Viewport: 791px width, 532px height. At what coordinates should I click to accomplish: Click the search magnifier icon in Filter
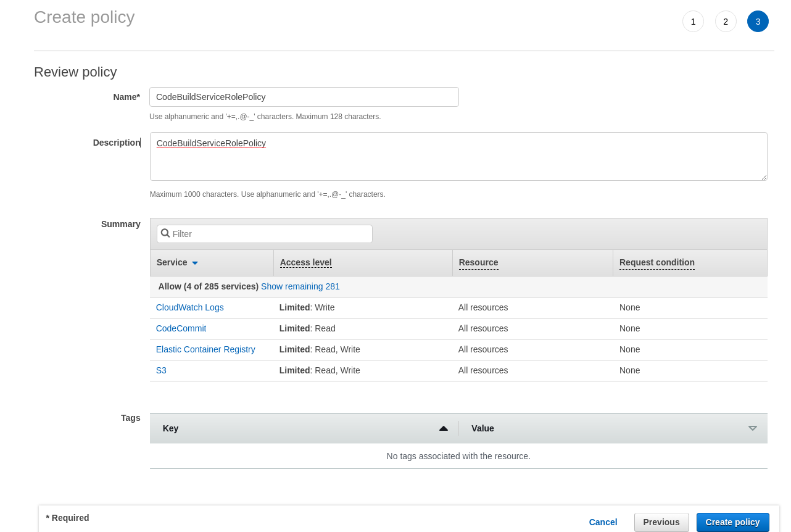165,233
